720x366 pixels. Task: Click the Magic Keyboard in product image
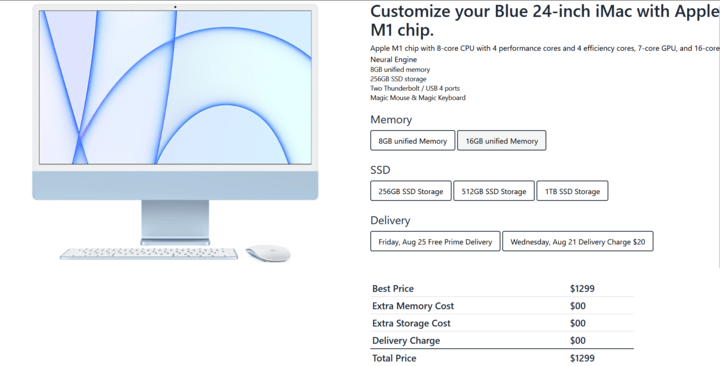pyautogui.click(x=149, y=254)
